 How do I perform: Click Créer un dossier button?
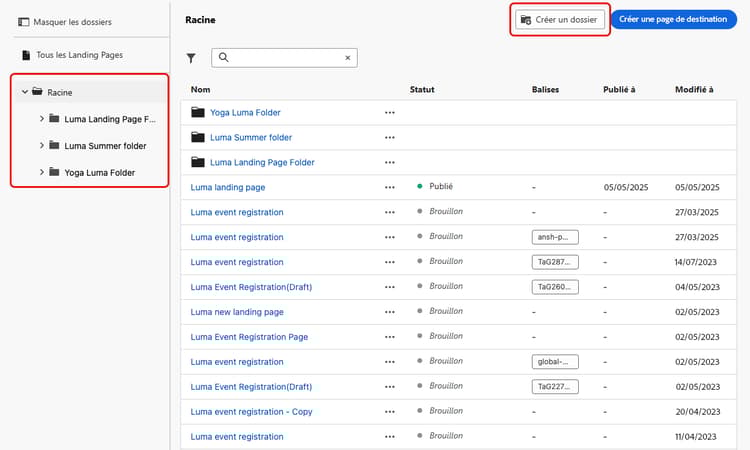(x=560, y=19)
